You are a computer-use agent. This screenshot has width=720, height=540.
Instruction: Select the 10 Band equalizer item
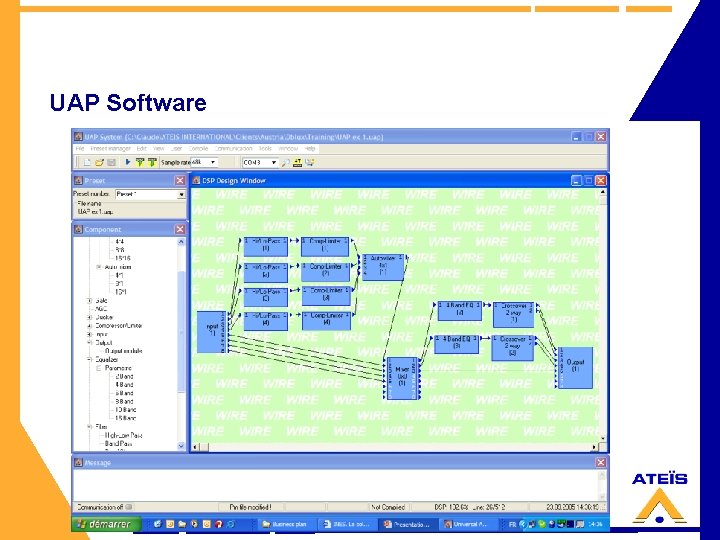tap(126, 410)
